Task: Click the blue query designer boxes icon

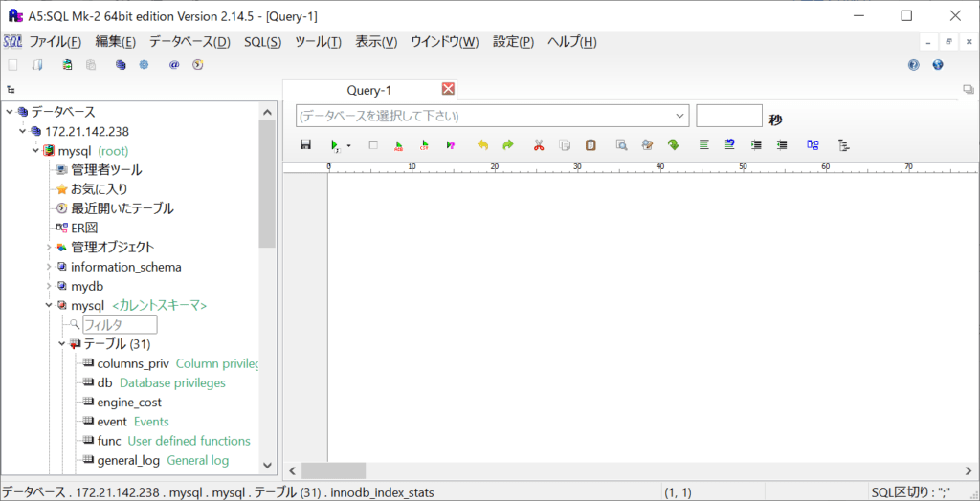Action: [x=813, y=145]
